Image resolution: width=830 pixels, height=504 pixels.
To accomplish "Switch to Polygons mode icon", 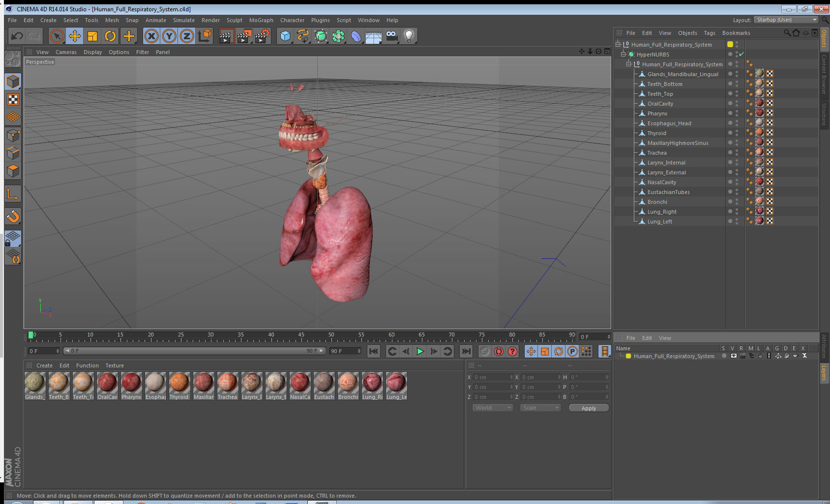I will pos(13,170).
